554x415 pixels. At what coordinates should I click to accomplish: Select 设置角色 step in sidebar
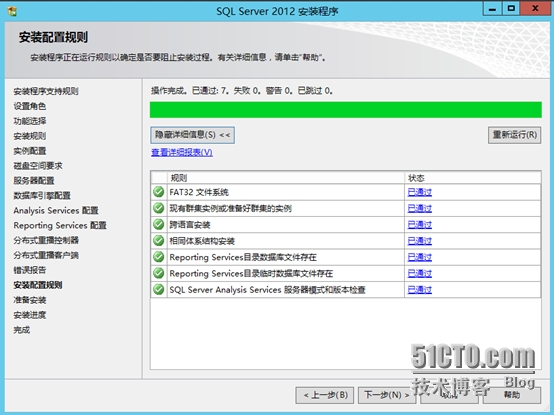[x=30, y=106]
